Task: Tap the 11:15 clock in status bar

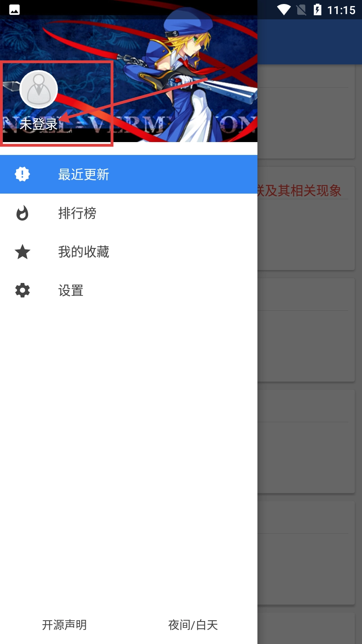Action: (341, 10)
